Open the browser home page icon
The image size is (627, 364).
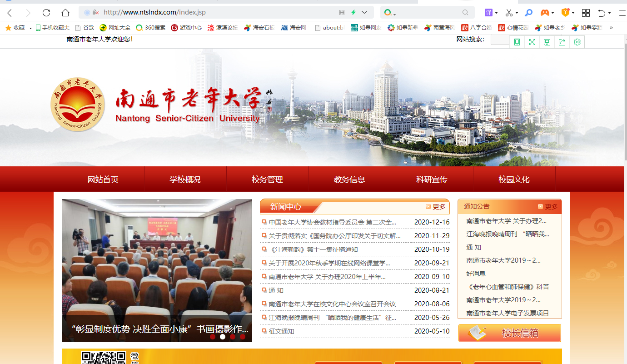point(65,12)
